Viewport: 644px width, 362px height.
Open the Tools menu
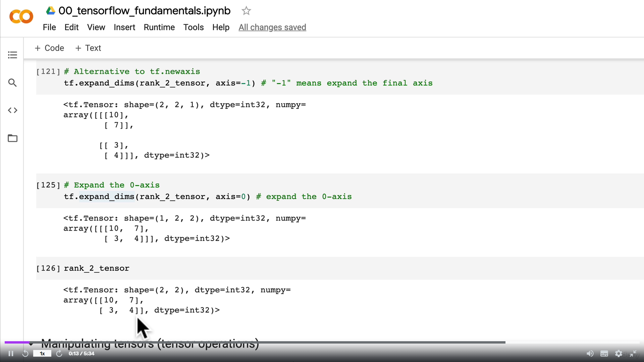(193, 27)
